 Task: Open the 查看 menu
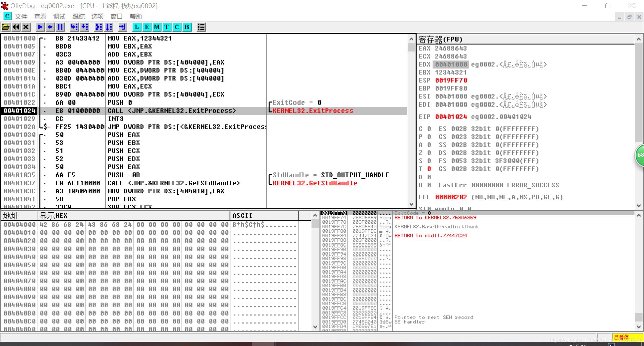[40, 16]
